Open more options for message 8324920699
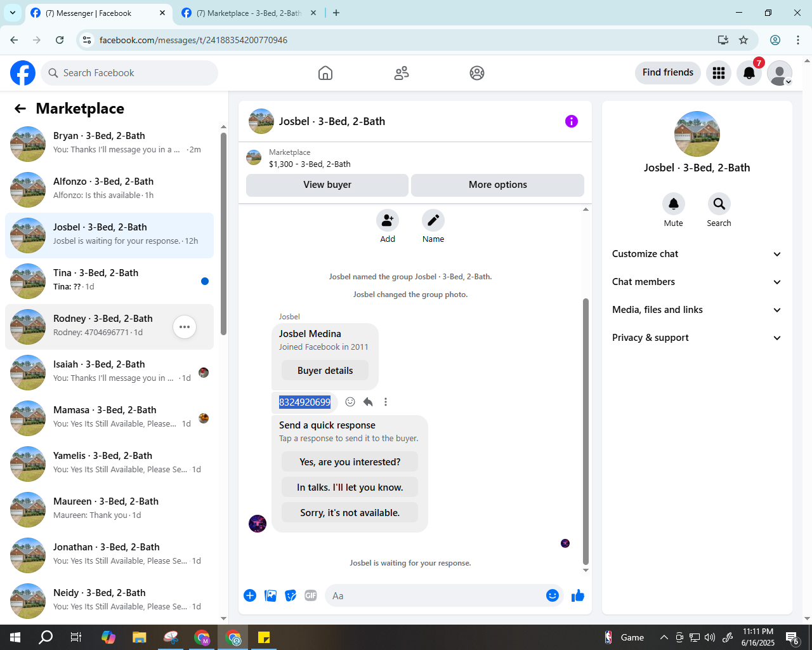The width and height of the screenshot is (812, 650). pyautogui.click(x=386, y=402)
